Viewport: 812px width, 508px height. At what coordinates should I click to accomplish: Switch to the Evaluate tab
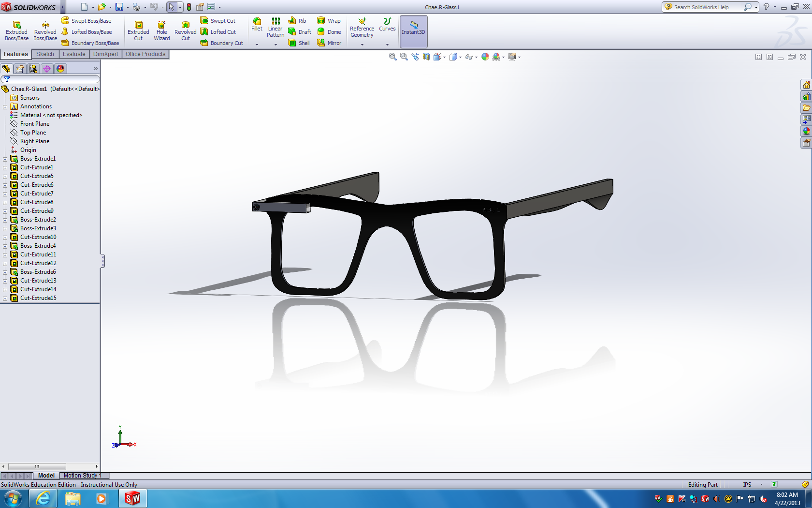74,54
